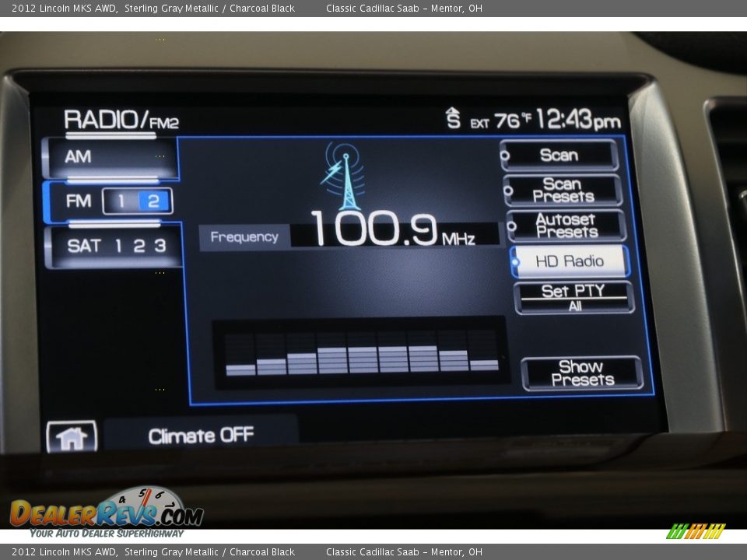This screenshot has height=560, width=747.
Task: Switch to FM bank 1
Action: (x=121, y=201)
